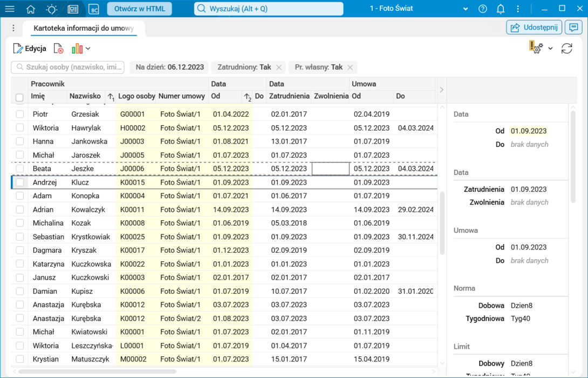Click the Zwolnienia column header
588x378 pixels.
pos(331,96)
